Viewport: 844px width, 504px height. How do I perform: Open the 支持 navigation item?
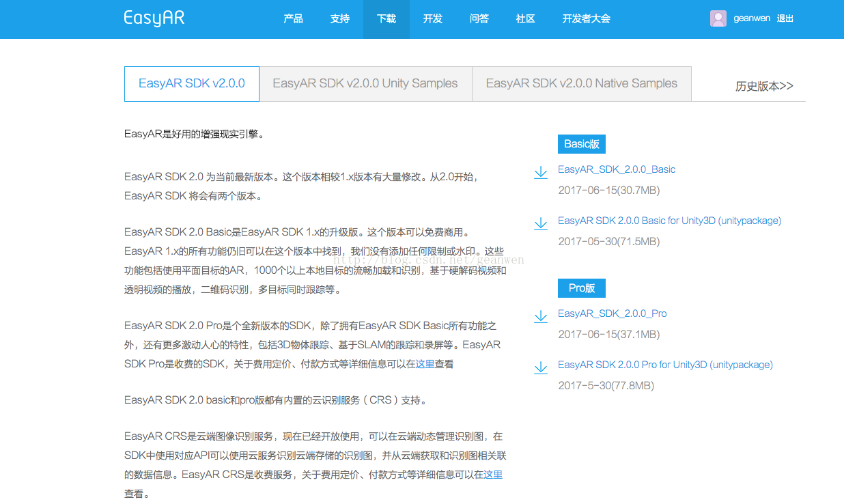(x=339, y=18)
